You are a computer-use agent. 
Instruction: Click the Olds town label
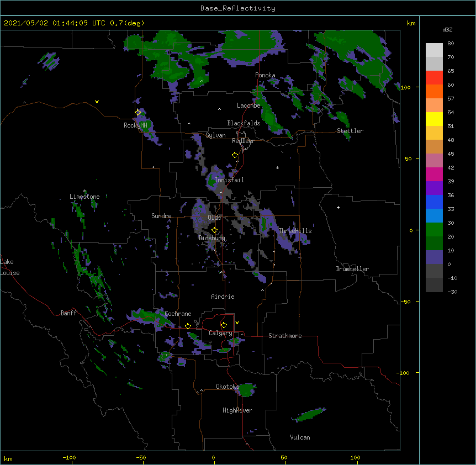pyautogui.click(x=214, y=218)
